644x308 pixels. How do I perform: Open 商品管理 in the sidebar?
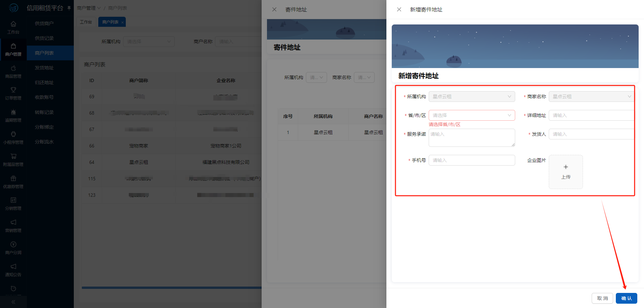(13, 72)
